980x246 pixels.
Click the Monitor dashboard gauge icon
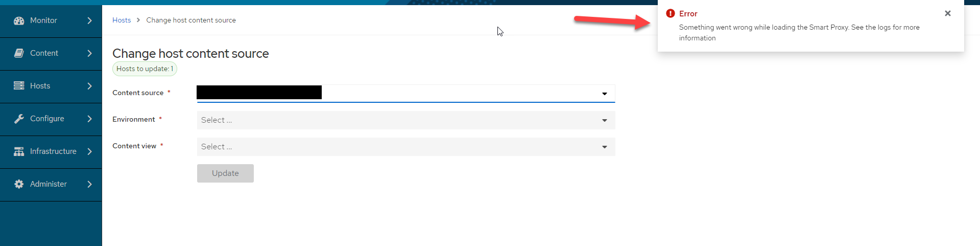(x=19, y=20)
